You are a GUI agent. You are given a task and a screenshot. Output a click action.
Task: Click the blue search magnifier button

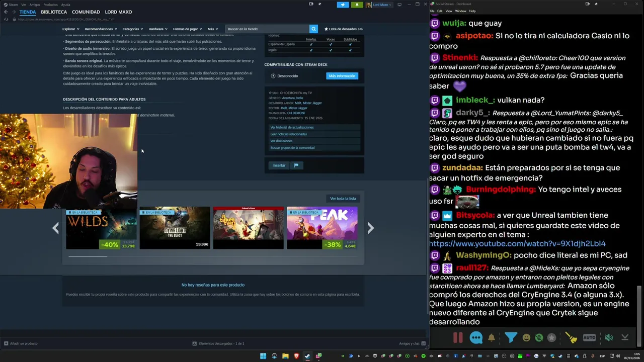313,29
